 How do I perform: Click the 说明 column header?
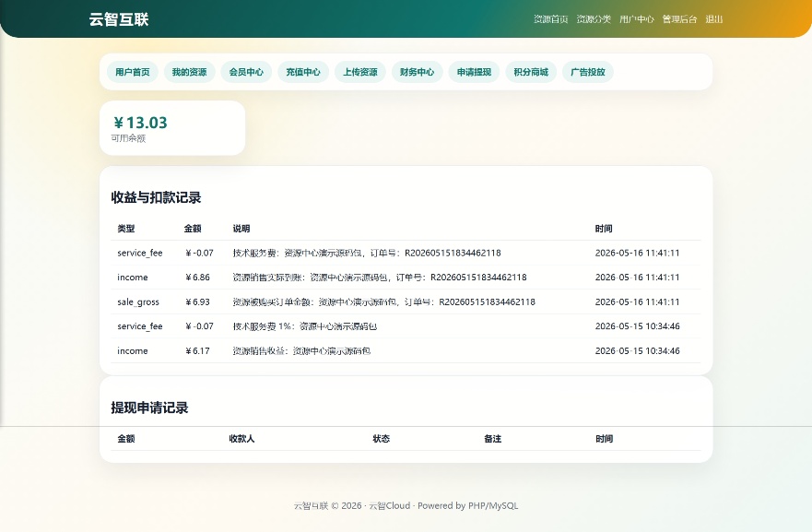(241, 229)
